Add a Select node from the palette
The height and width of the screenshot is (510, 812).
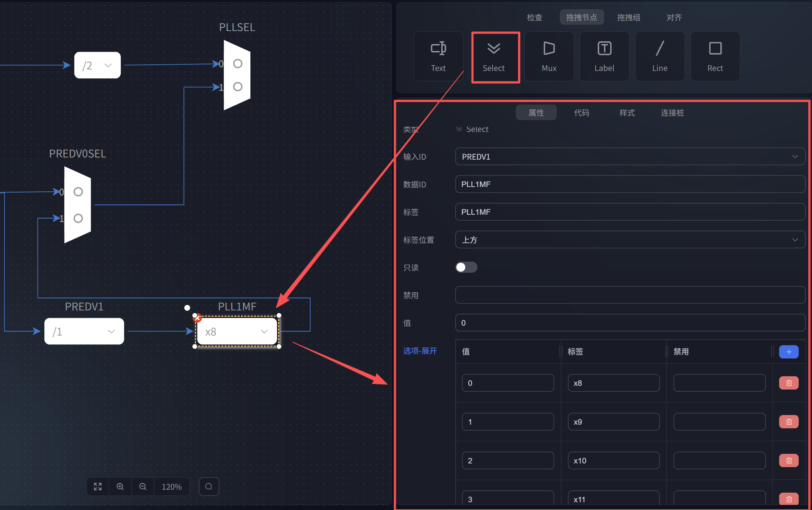click(x=494, y=56)
